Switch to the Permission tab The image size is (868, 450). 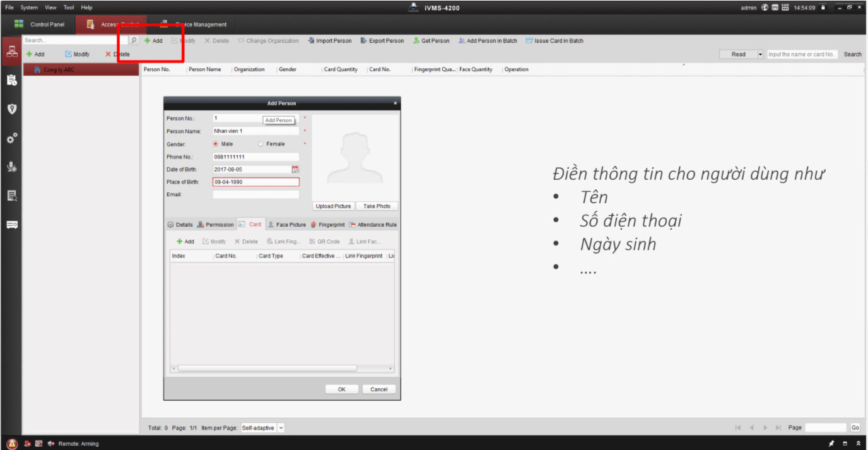click(x=215, y=225)
